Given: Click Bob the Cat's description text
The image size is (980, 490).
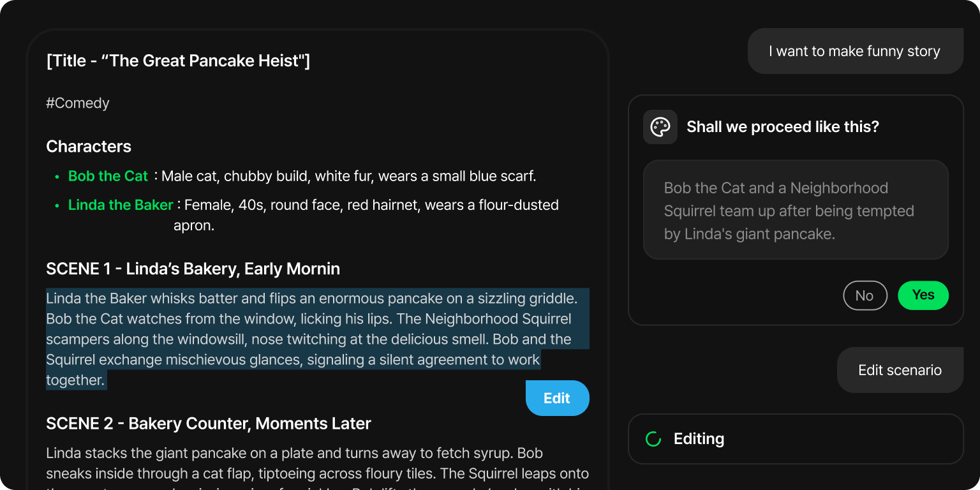Looking at the screenshot, I should tap(349, 176).
